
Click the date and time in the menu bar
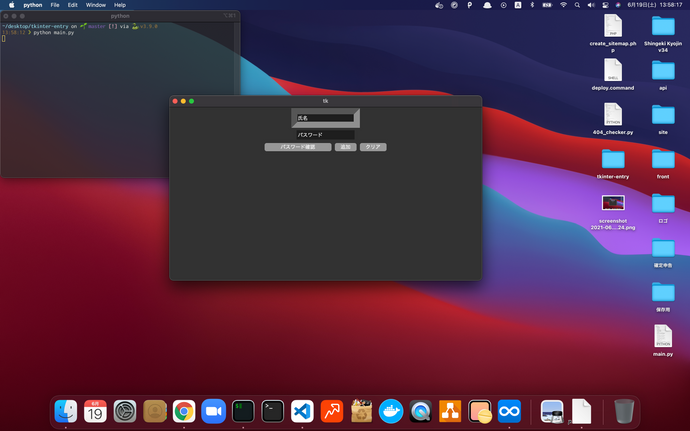pos(655,5)
